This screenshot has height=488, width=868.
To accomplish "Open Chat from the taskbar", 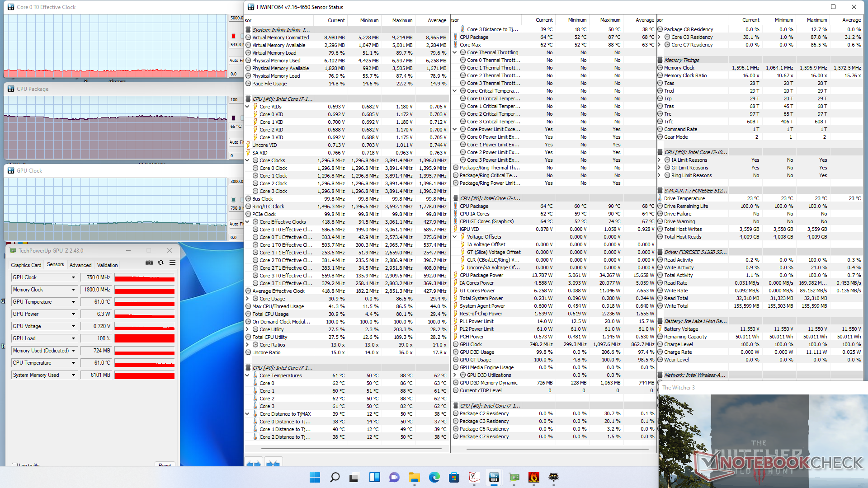I will (395, 477).
